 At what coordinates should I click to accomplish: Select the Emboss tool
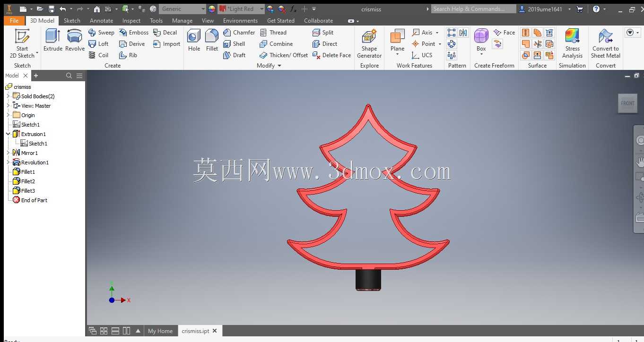[134, 33]
